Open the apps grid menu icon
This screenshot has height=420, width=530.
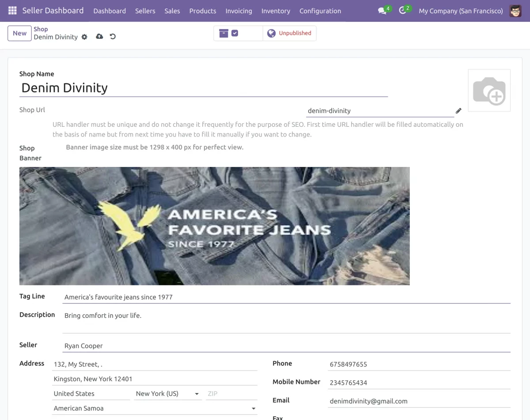[12, 11]
